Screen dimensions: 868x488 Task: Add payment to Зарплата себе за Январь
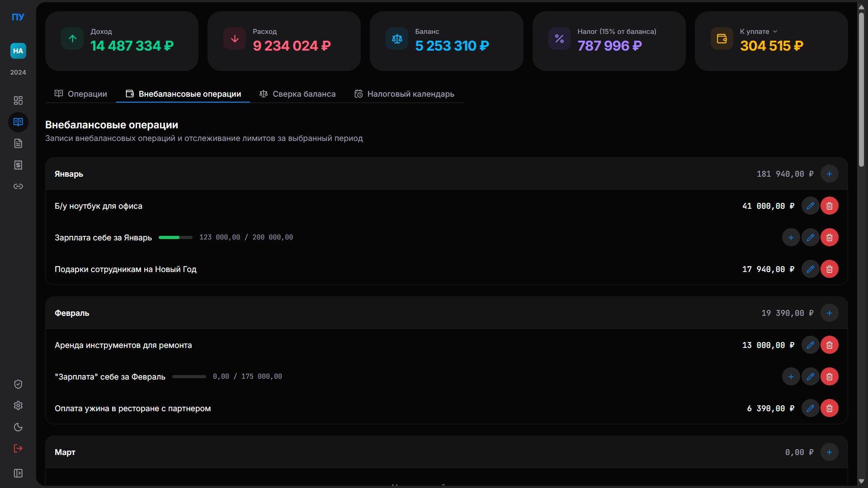click(x=791, y=238)
